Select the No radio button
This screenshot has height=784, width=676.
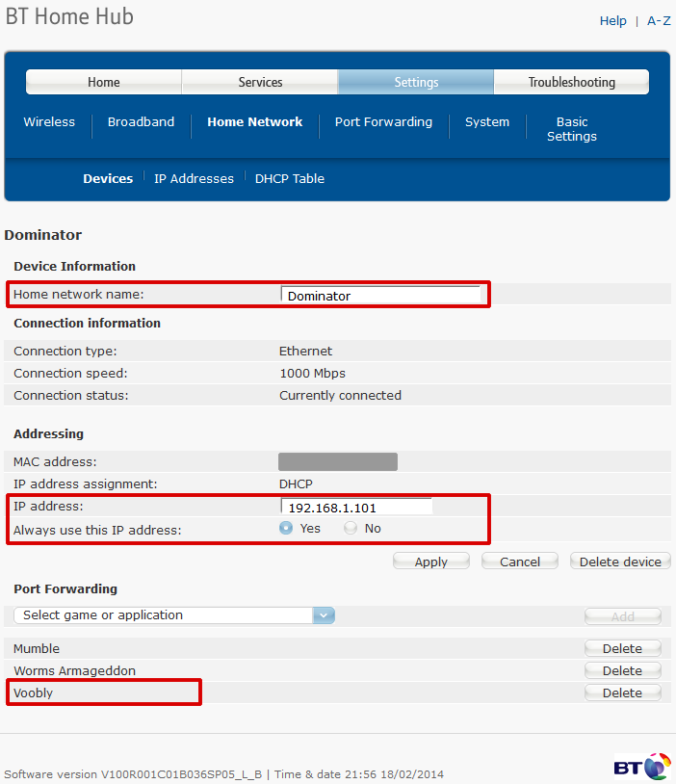pos(351,528)
